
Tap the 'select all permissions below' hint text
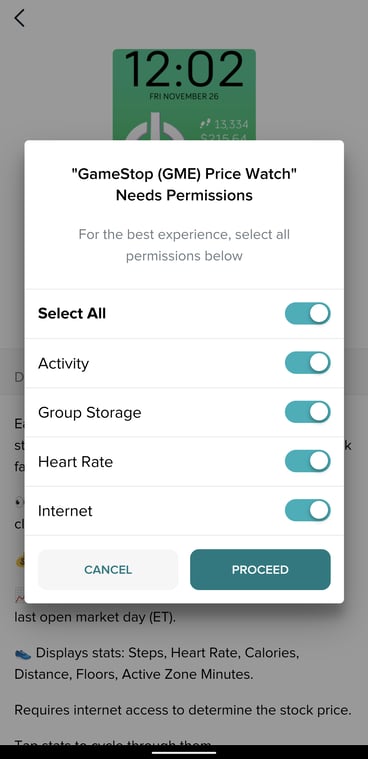pyautogui.click(x=184, y=245)
